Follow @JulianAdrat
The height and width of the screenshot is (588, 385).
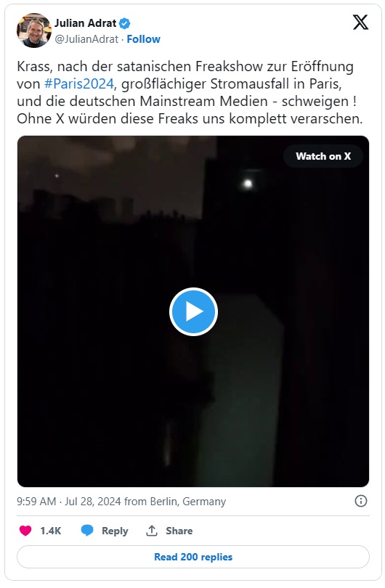(x=143, y=39)
